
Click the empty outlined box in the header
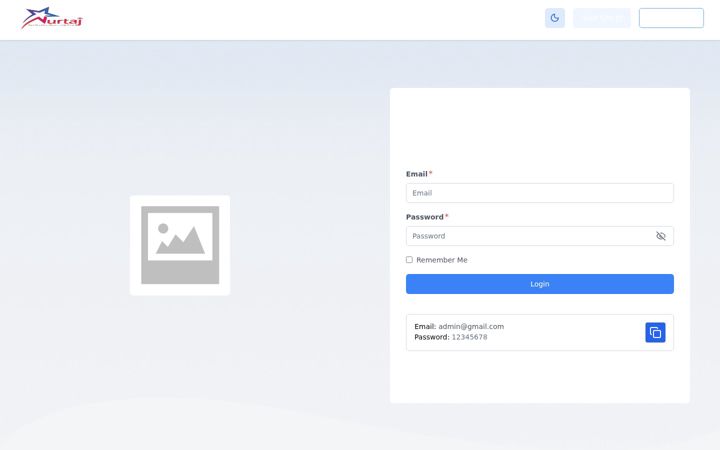pyautogui.click(x=671, y=18)
